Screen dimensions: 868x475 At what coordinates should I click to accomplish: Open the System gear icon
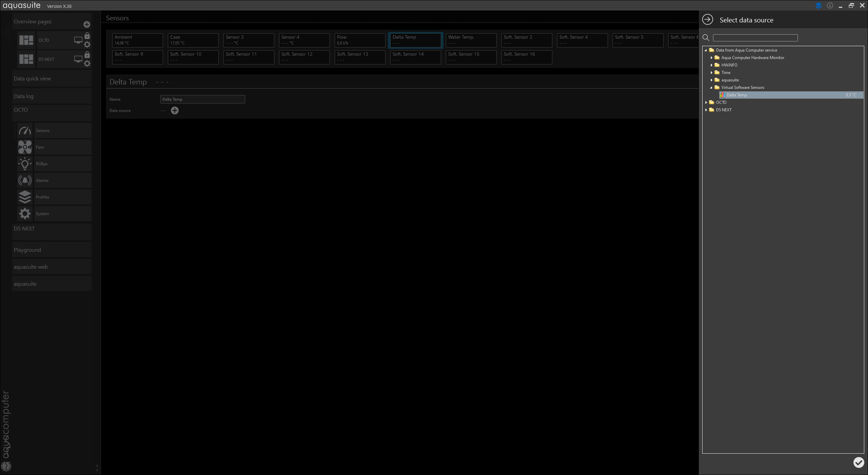[x=25, y=214]
